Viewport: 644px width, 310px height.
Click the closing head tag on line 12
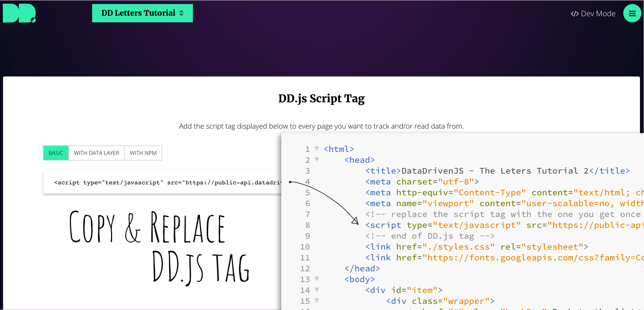click(362, 268)
